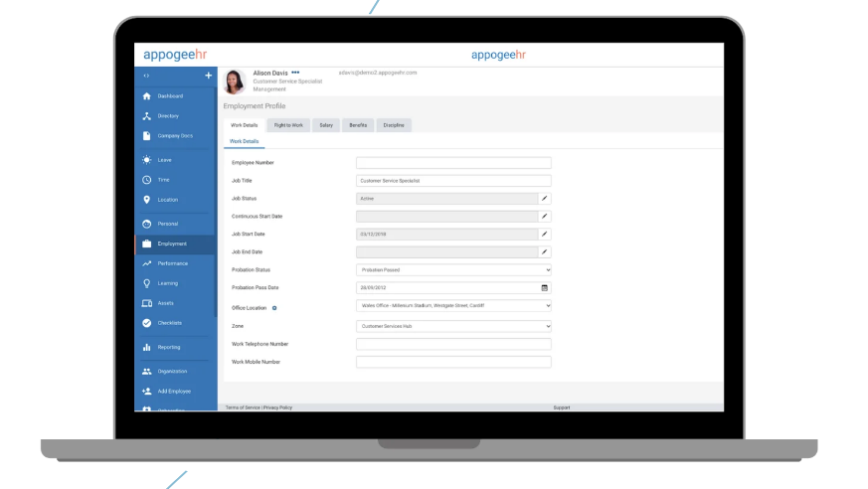
Task: Open the three-dots menu next to Alison Davis
Action: 295,73
